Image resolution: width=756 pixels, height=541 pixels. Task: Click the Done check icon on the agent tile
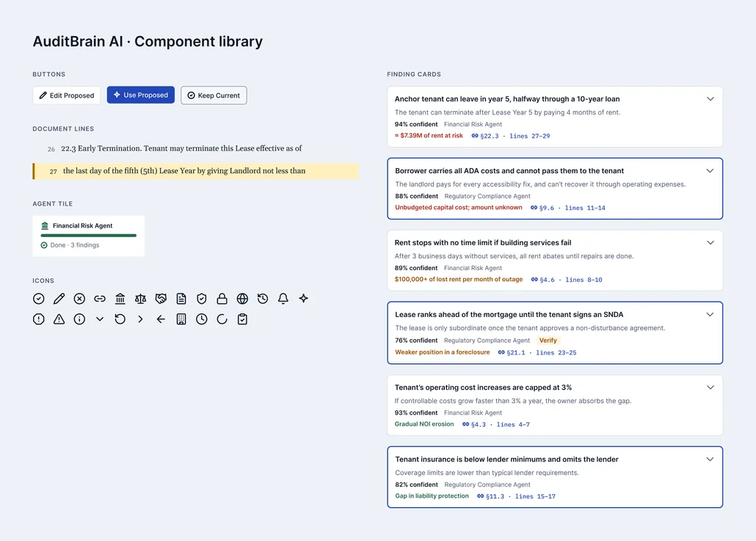coord(44,245)
